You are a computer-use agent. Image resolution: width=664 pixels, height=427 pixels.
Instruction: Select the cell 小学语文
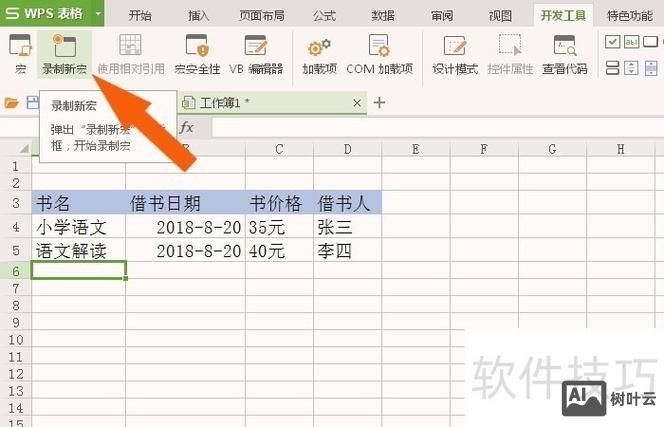[x=78, y=227]
